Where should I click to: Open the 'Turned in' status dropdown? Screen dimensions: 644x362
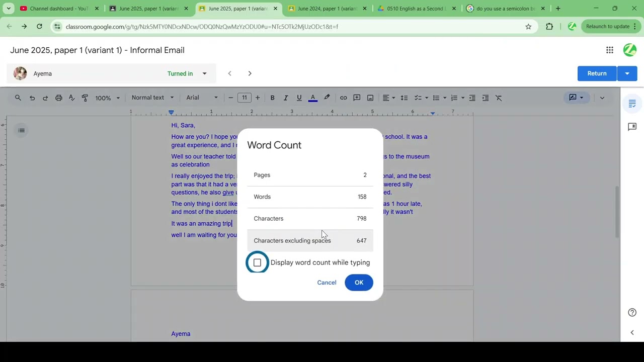pyautogui.click(x=204, y=73)
